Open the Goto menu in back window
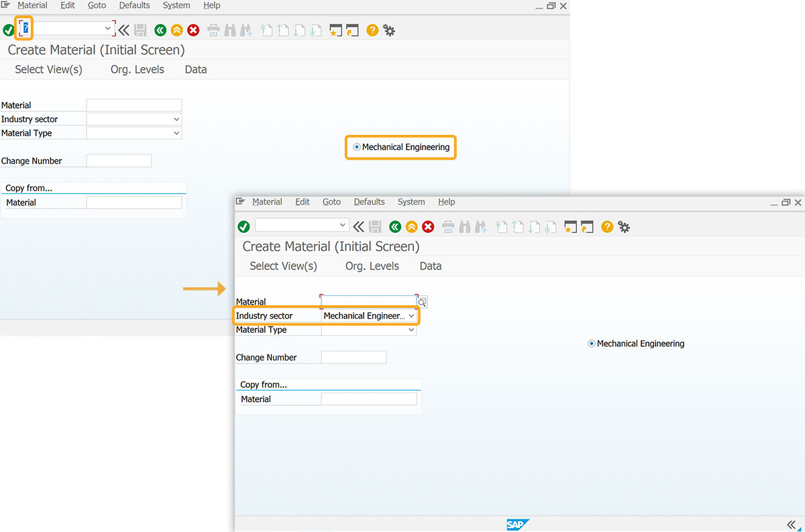This screenshot has height=532, width=805. click(97, 5)
